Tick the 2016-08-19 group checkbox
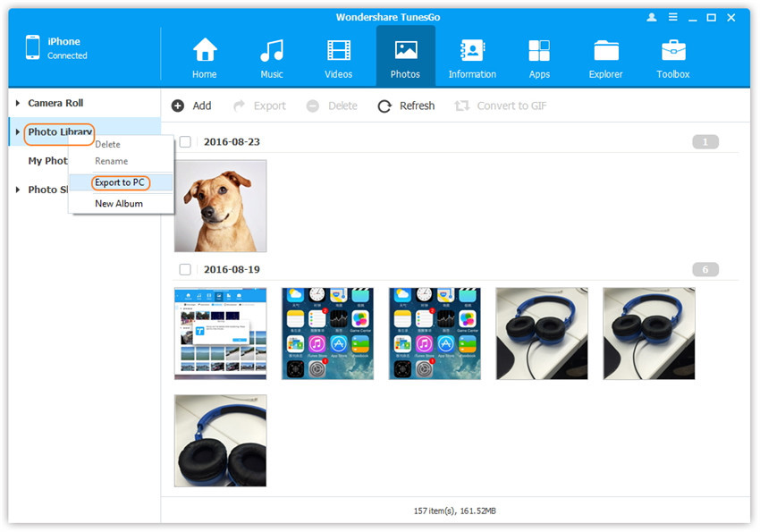The width and height of the screenshot is (760, 532). point(185,269)
